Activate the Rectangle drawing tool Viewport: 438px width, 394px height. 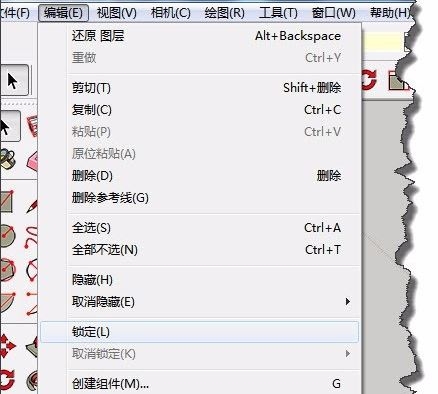coord(7,202)
